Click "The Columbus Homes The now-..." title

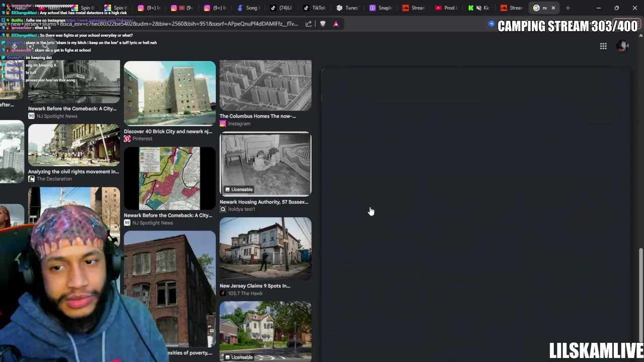pos(258,116)
